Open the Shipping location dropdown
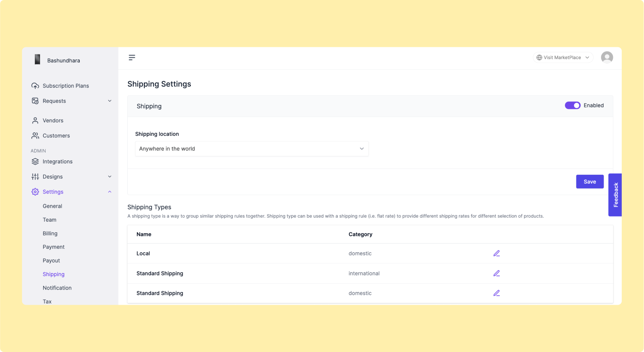This screenshot has width=644, height=352. pyautogui.click(x=252, y=149)
